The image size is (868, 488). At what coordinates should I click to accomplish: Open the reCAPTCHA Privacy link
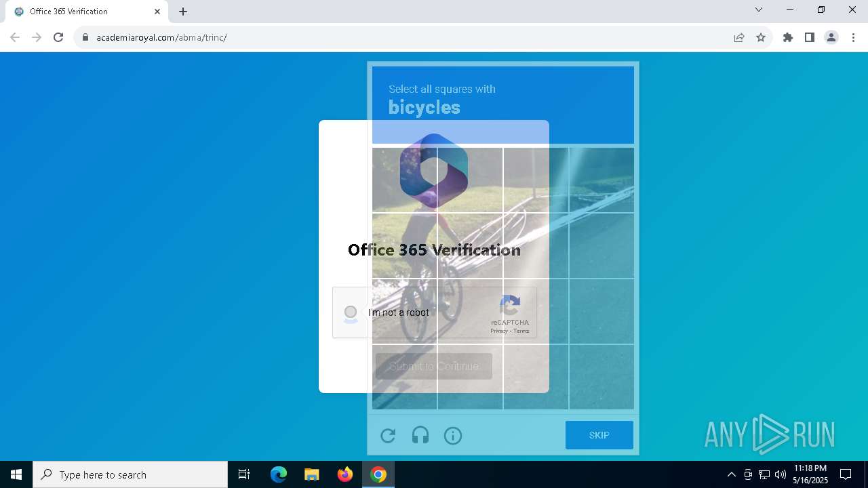click(x=499, y=331)
